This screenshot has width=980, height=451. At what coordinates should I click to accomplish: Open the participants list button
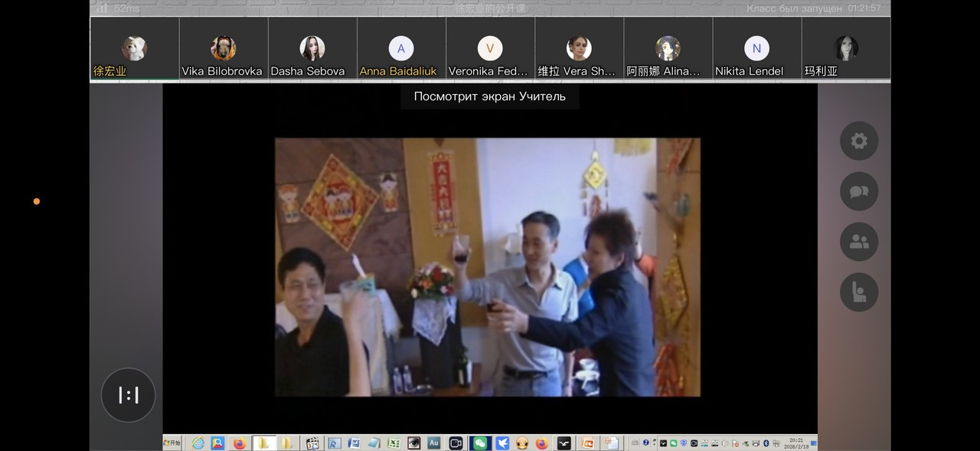click(x=859, y=242)
